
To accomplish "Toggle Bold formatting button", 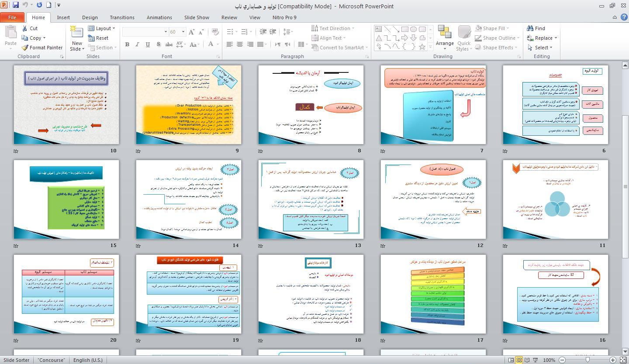I will click(x=127, y=45).
